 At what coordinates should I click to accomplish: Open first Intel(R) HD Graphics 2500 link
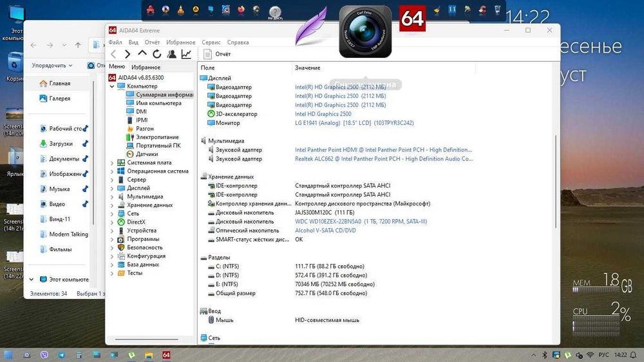pyautogui.click(x=340, y=87)
